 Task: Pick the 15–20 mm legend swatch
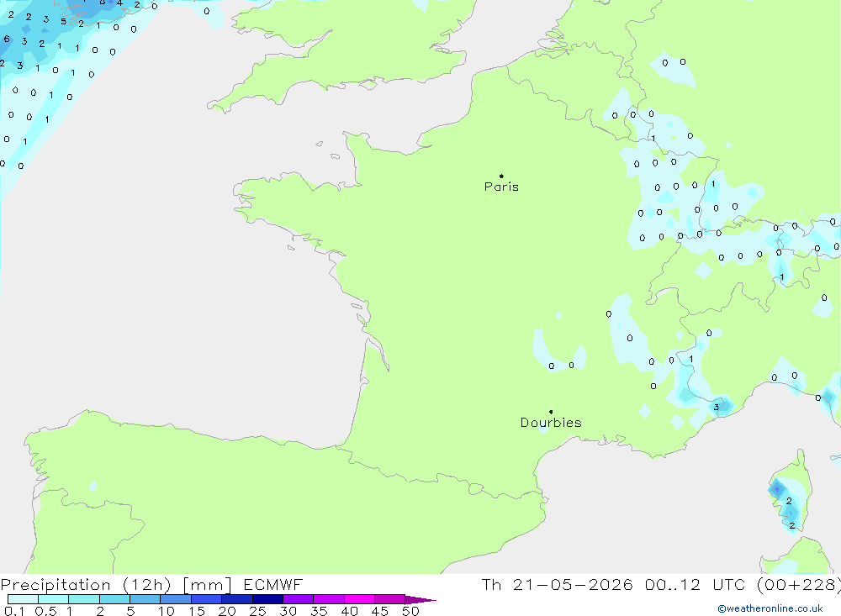tap(207, 599)
